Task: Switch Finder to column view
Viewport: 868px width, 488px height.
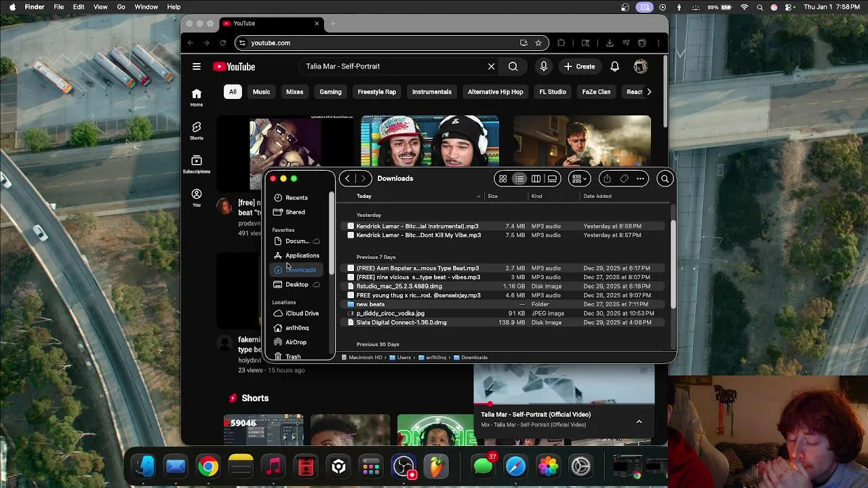Action: [x=536, y=179]
